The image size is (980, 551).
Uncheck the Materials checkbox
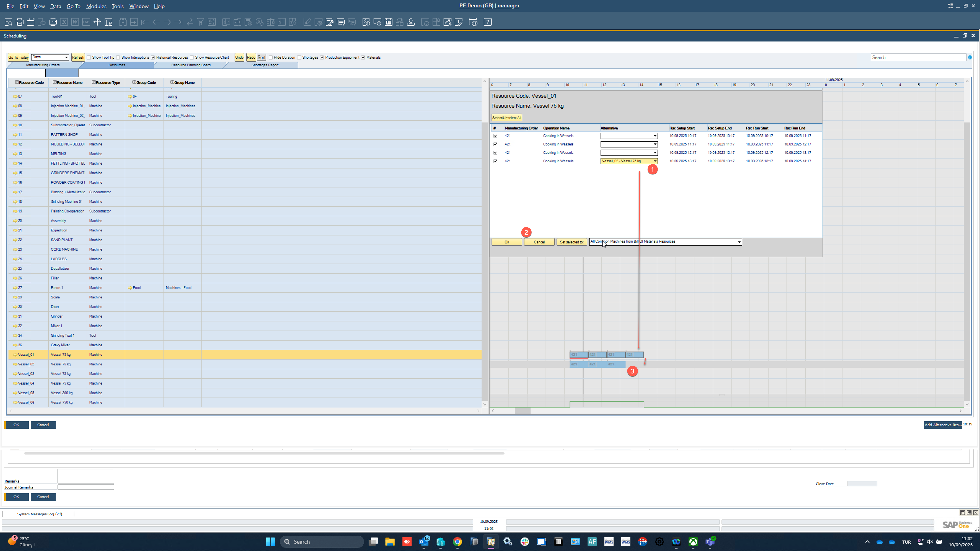pyautogui.click(x=363, y=57)
